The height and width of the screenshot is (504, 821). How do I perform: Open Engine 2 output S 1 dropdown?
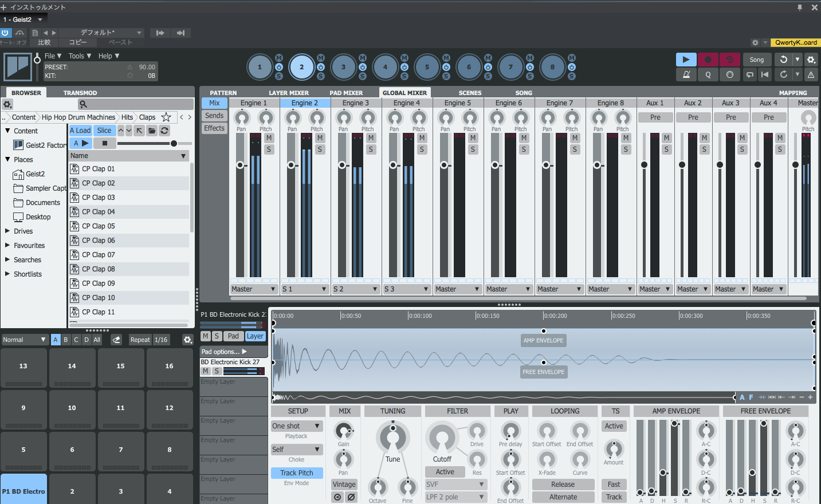point(304,289)
